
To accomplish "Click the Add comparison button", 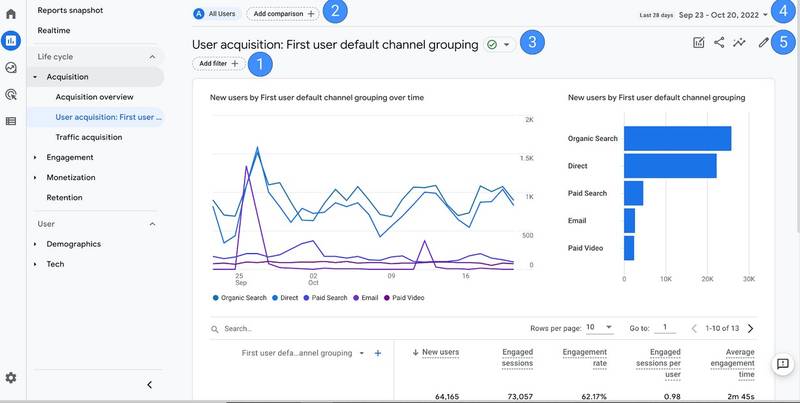I will (283, 14).
